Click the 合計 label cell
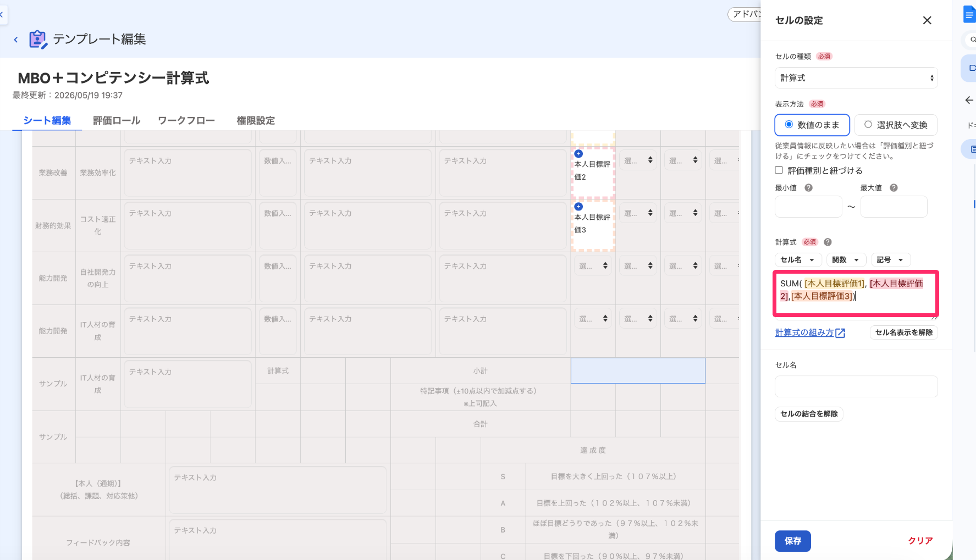976x560 pixels. (481, 424)
